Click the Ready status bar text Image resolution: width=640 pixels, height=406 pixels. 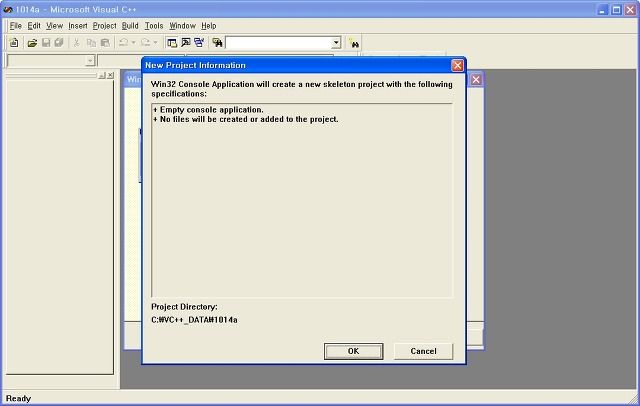[x=18, y=399]
